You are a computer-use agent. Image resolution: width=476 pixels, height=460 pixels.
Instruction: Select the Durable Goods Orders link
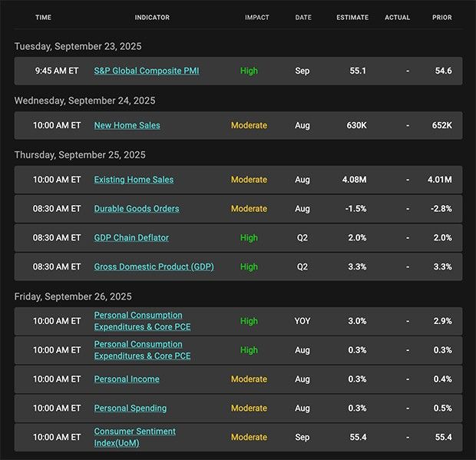coord(137,209)
